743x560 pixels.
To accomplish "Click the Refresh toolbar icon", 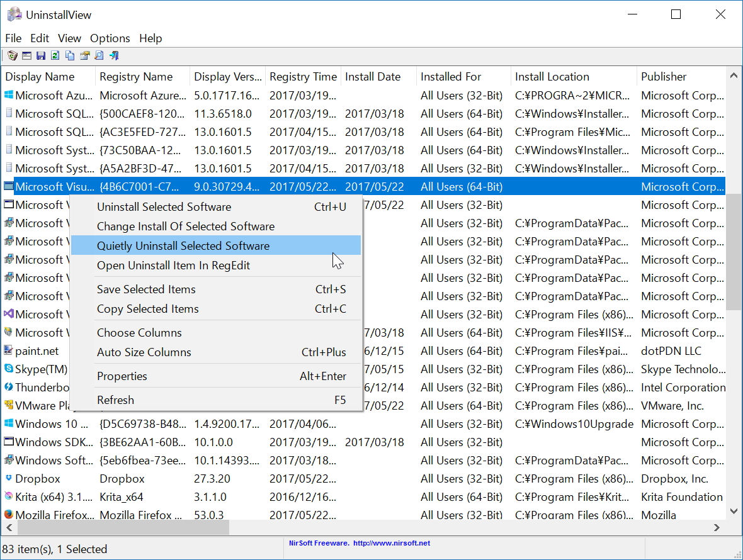I will click(55, 56).
